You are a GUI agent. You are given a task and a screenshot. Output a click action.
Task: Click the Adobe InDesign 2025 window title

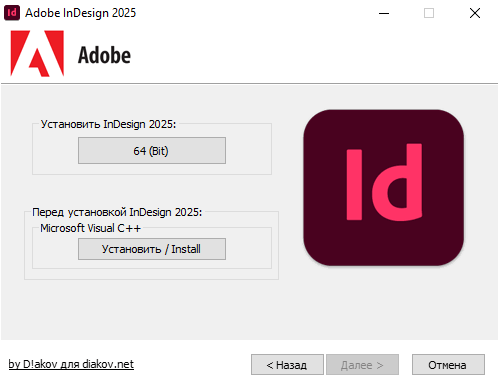click(x=81, y=13)
